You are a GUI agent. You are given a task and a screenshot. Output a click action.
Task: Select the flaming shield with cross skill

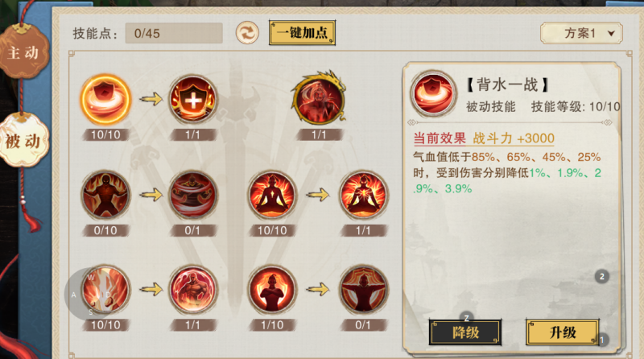coord(192,99)
